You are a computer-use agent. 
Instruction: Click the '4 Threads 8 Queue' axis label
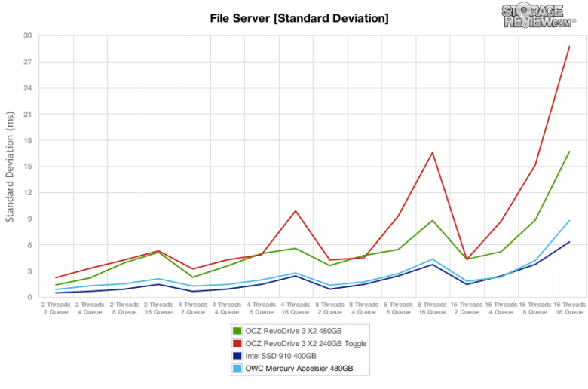(x=262, y=308)
